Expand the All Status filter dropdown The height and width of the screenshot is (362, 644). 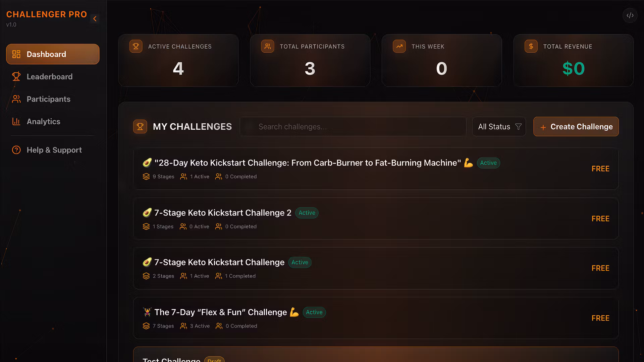(x=499, y=127)
